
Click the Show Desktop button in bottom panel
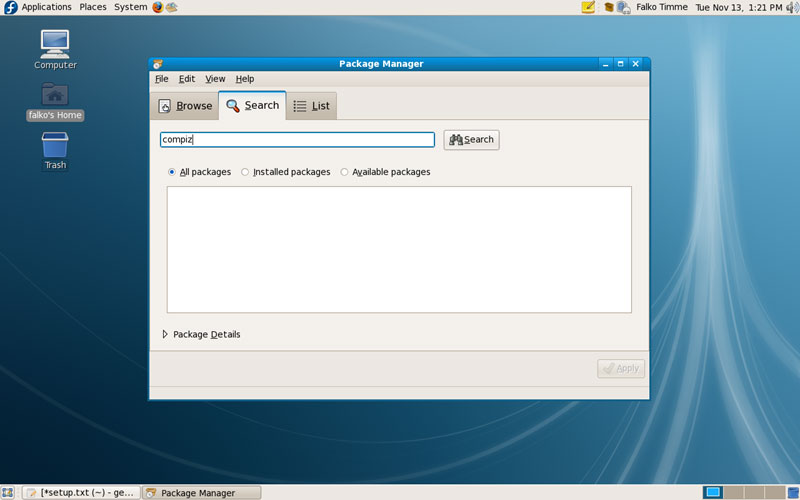(x=7, y=492)
